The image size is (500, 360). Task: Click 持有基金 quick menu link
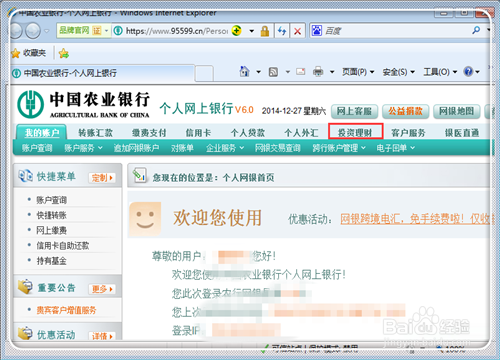click(x=52, y=261)
